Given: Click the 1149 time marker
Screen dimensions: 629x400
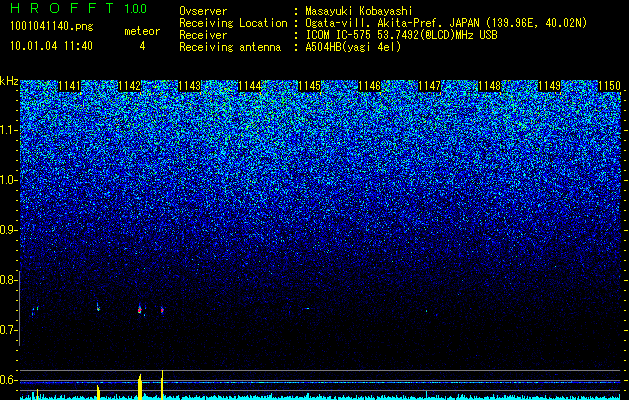Looking at the screenshot, I should click(x=549, y=86).
